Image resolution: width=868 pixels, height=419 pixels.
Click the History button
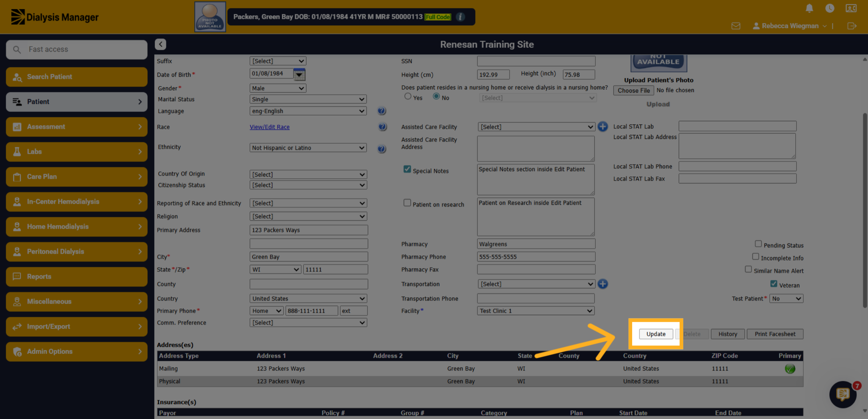pos(728,334)
